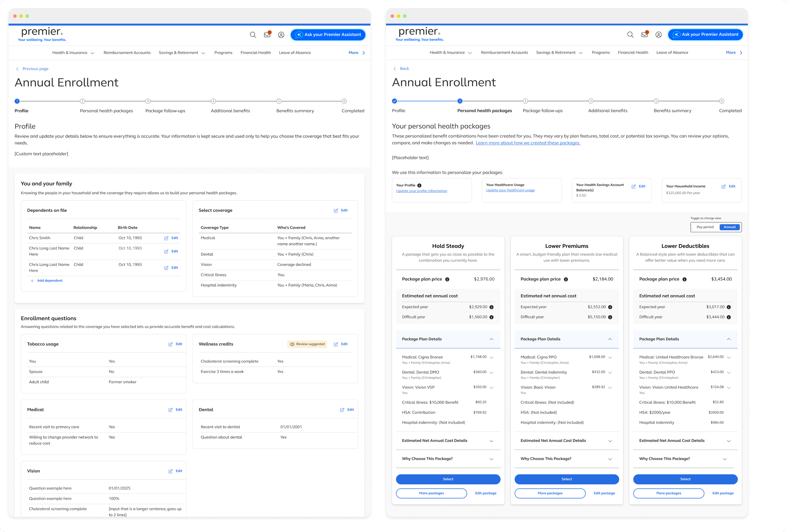Select the Annual view toggle option
This screenshot has width=787, height=532.
729,227
